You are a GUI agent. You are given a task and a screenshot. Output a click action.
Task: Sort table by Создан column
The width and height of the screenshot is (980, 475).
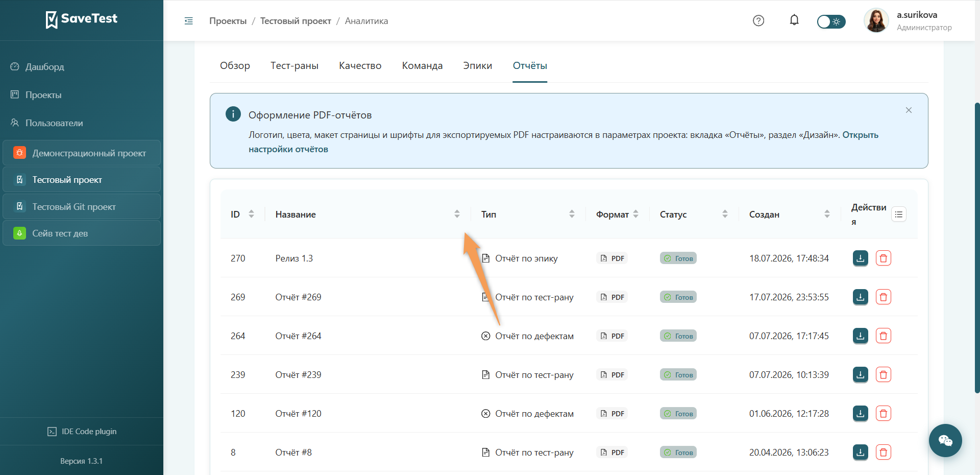(x=827, y=215)
